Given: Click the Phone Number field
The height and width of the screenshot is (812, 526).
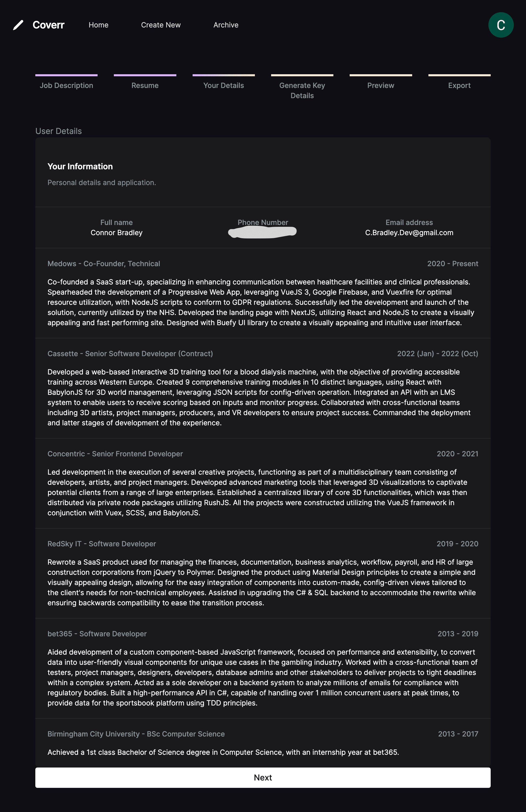Looking at the screenshot, I should (262, 232).
